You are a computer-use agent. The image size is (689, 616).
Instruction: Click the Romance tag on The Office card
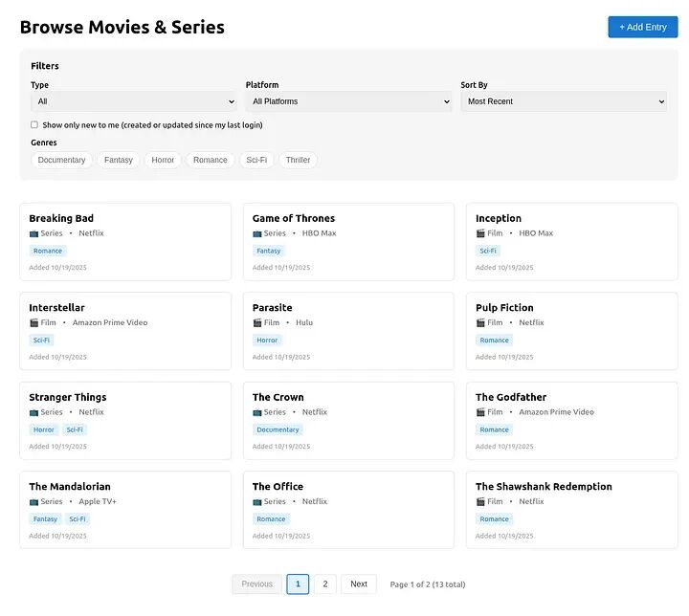tap(271, 518)
